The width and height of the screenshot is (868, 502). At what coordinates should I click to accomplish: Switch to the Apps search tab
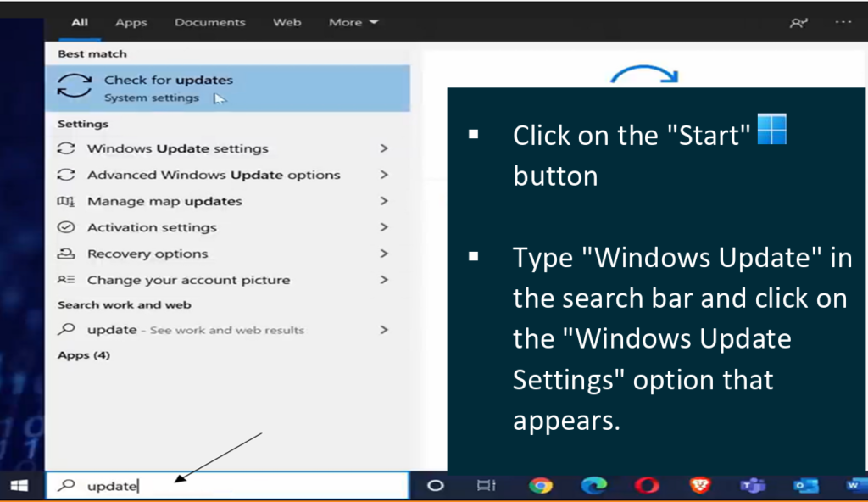131,23
